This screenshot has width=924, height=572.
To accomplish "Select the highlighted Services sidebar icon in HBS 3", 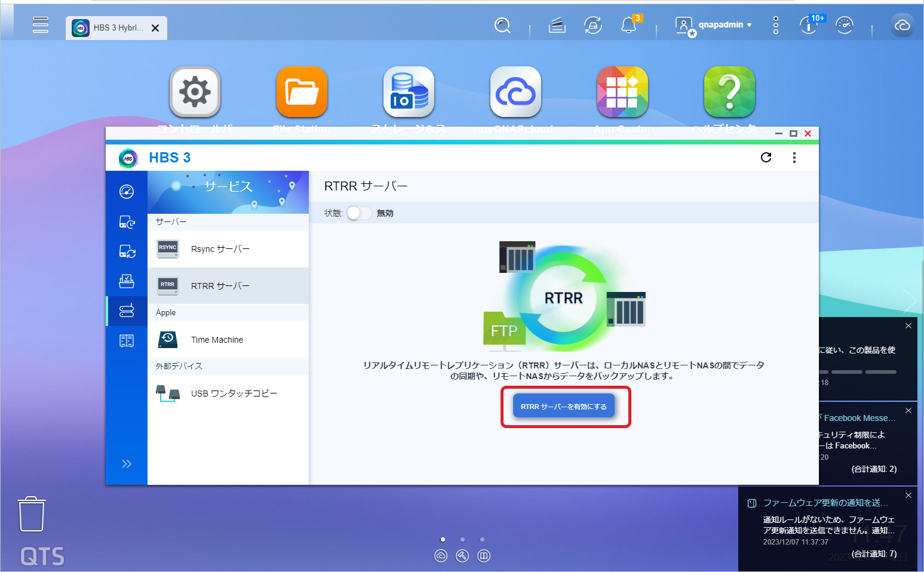I will [127, 311].
